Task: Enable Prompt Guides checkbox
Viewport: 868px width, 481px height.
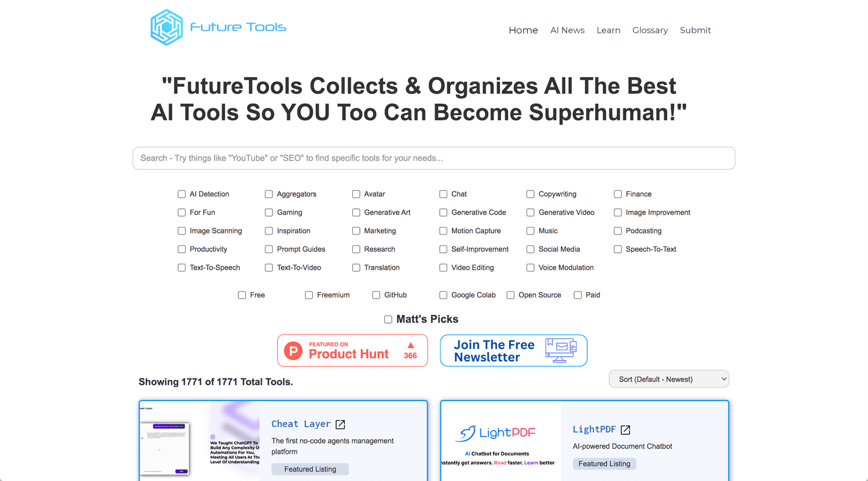Action: click(269, 249)
